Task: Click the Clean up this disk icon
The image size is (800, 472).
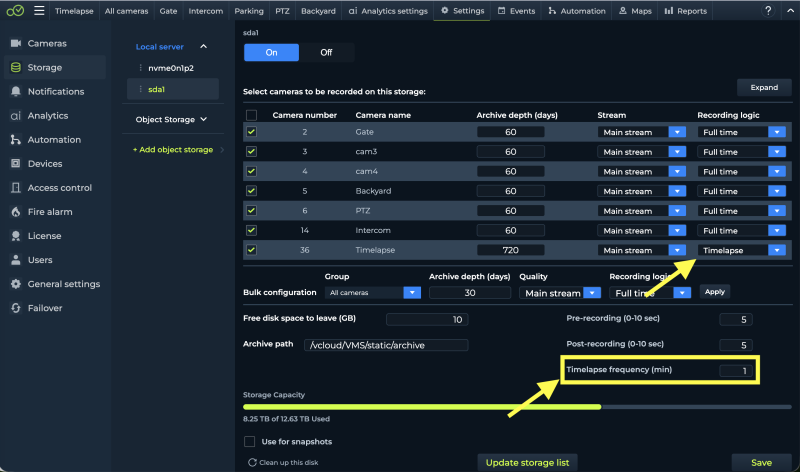Action: tap(252, 462)
